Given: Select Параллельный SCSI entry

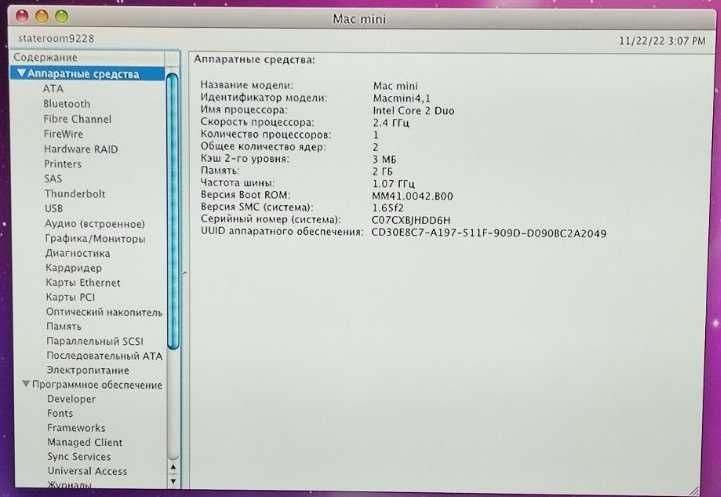Looking at the screenshot, I should click(x=95, y=341).
